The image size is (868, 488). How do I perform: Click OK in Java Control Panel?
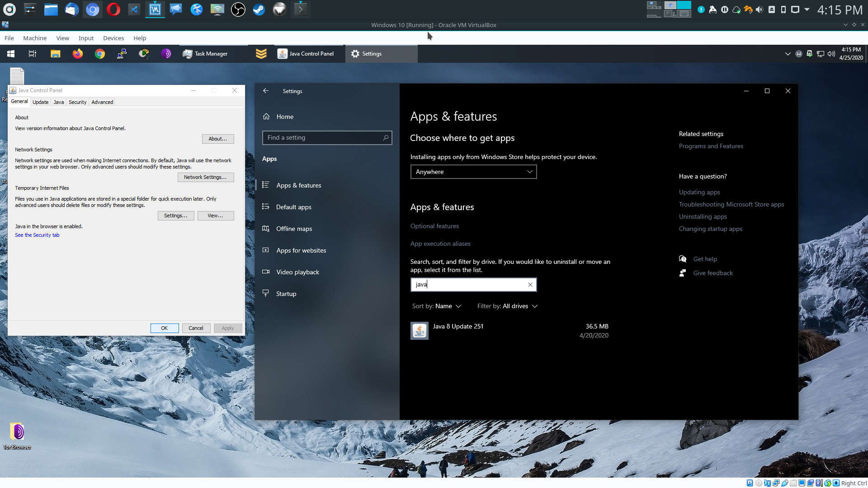pos(165,328)
